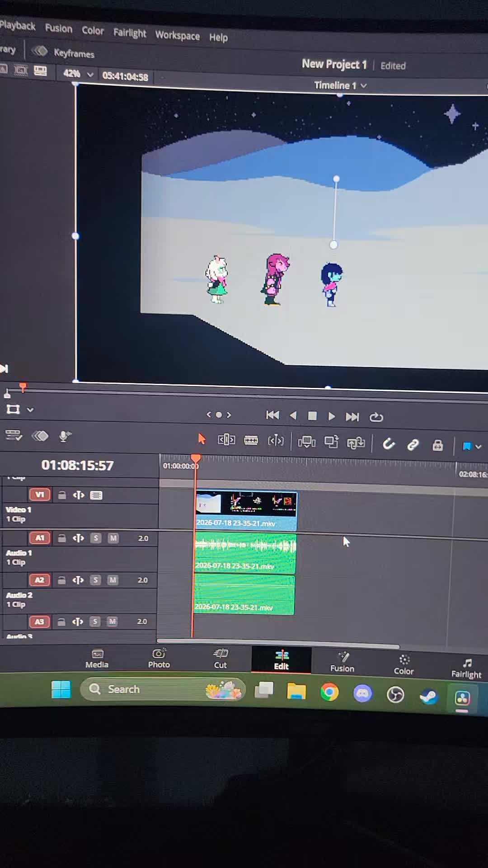Toggle loop playback
488x868 pixels.
pyautogui.click(x=376, y=417)
